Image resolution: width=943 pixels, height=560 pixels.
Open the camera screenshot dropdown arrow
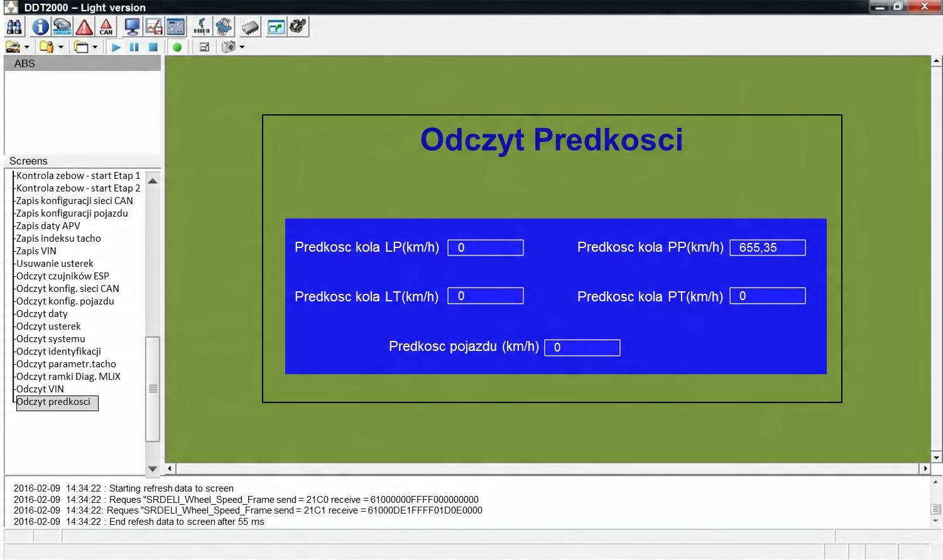(x=242, y=47)
